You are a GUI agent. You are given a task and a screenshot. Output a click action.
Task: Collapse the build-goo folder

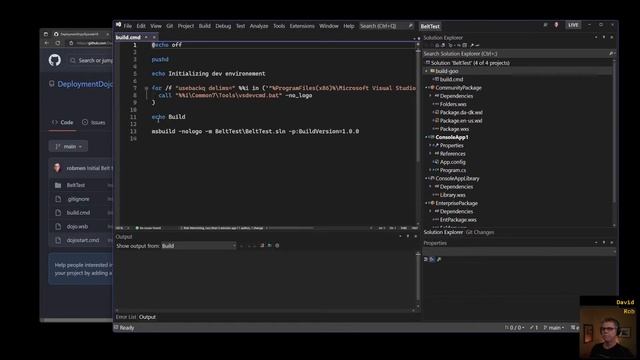pos(427,71)
